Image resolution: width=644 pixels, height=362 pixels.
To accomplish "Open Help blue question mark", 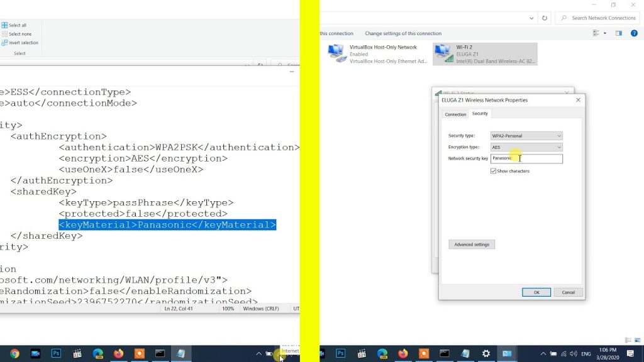I will pyautogui.click(x=634, y=33).
